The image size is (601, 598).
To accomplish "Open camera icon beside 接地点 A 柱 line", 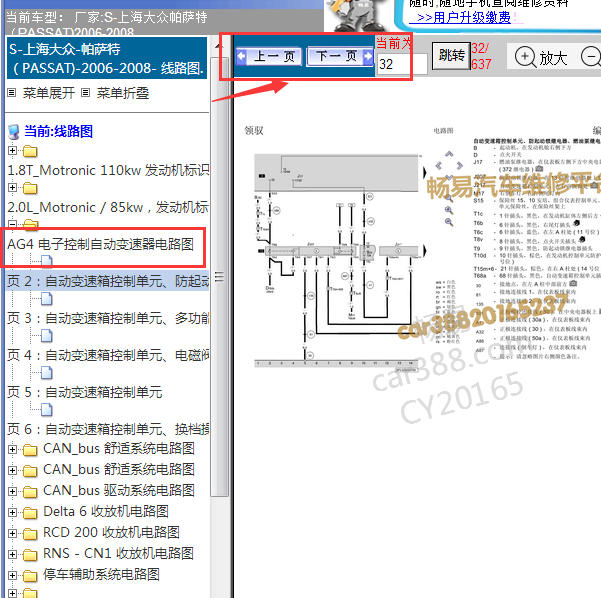I will coord(573,283).
